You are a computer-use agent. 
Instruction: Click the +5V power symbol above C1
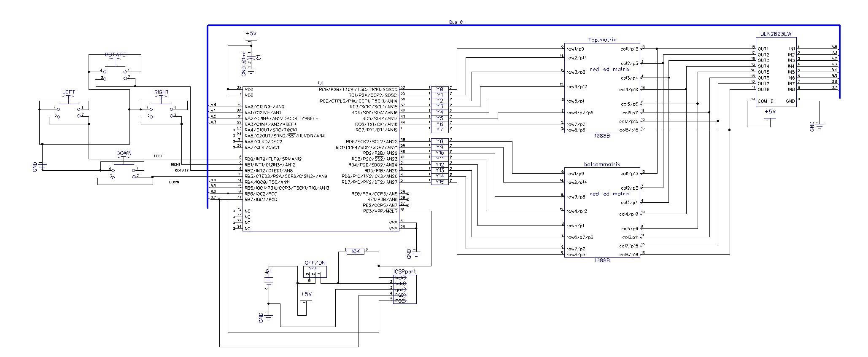tap(251, 37)
